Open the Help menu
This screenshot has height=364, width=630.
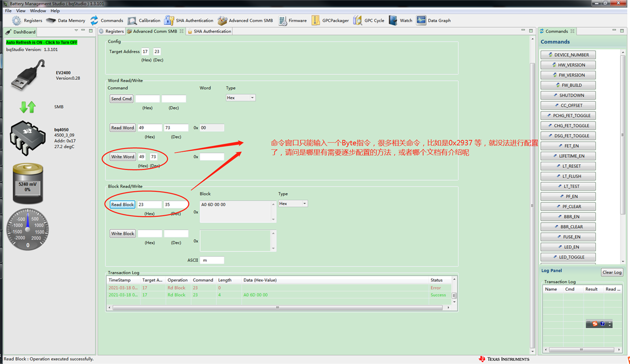tap(55, 11)
